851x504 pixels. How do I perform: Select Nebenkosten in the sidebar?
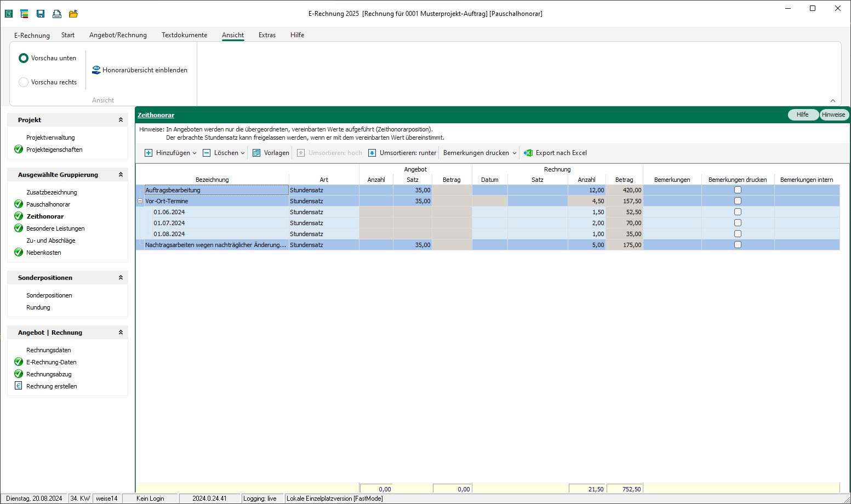coord(44,253)
